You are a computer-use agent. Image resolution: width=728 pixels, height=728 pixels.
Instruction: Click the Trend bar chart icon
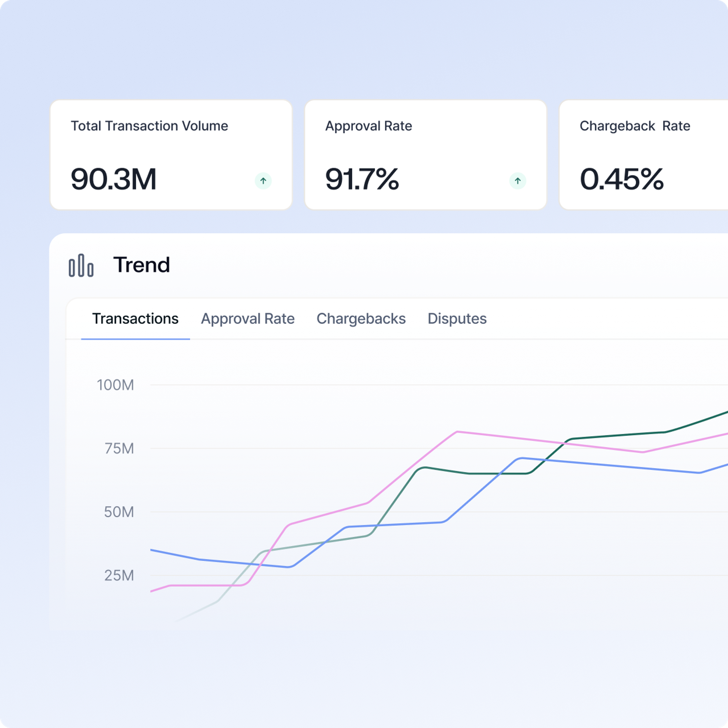(81, 265)
